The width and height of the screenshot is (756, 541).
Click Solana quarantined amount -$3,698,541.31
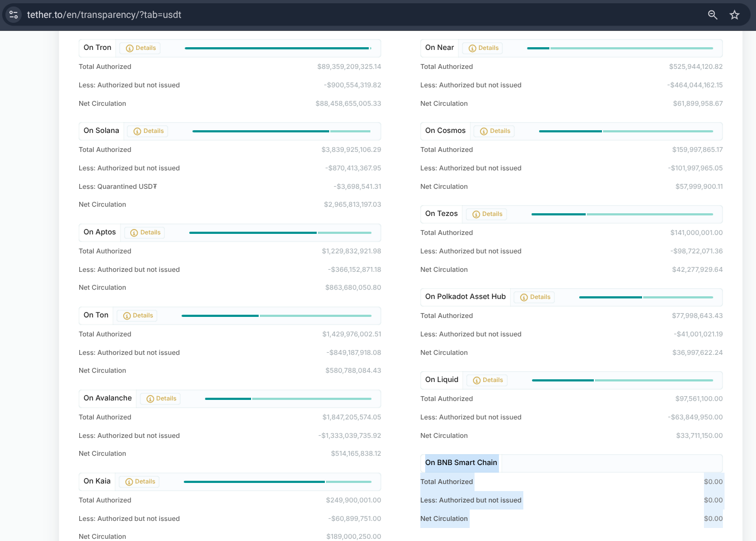click(x=357, y=187)
